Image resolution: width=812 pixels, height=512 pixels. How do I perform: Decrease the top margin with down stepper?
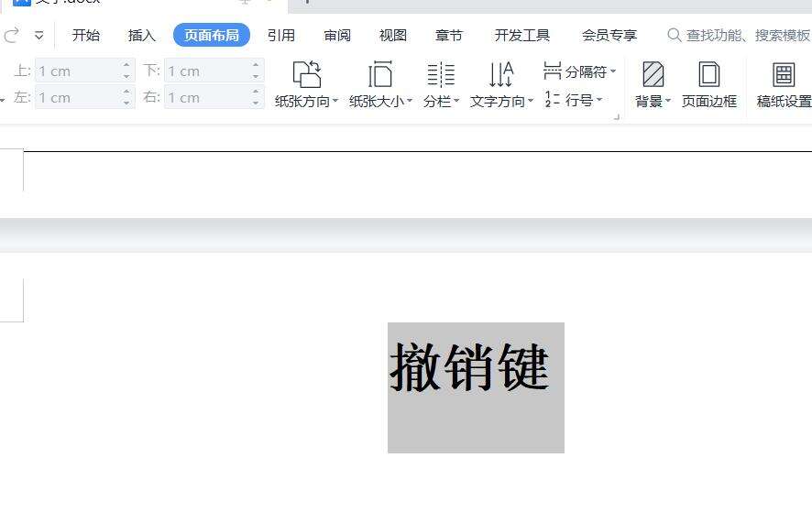point(126,77)
